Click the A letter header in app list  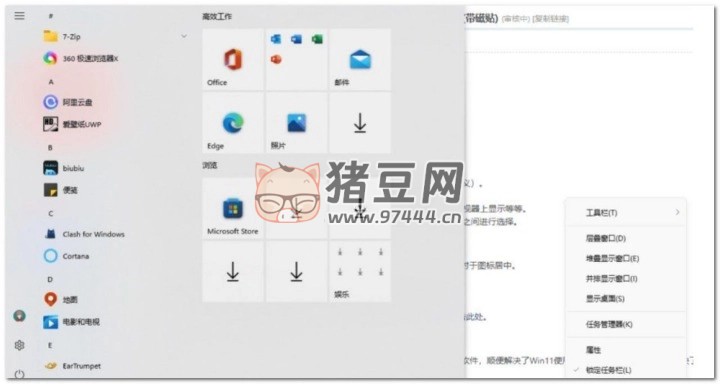pos(51,82)
